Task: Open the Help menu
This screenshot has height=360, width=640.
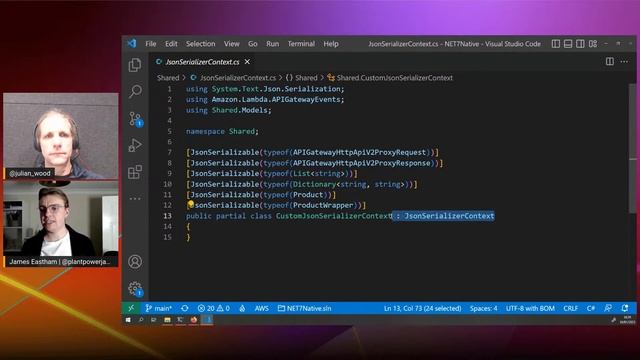Action: (x=331, y=44)
